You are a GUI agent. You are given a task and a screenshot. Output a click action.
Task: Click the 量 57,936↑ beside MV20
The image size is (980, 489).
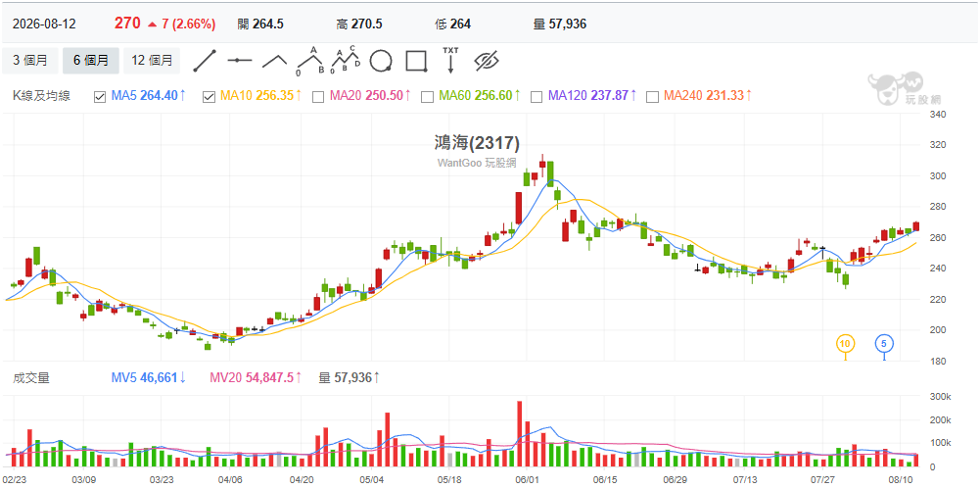350,377
